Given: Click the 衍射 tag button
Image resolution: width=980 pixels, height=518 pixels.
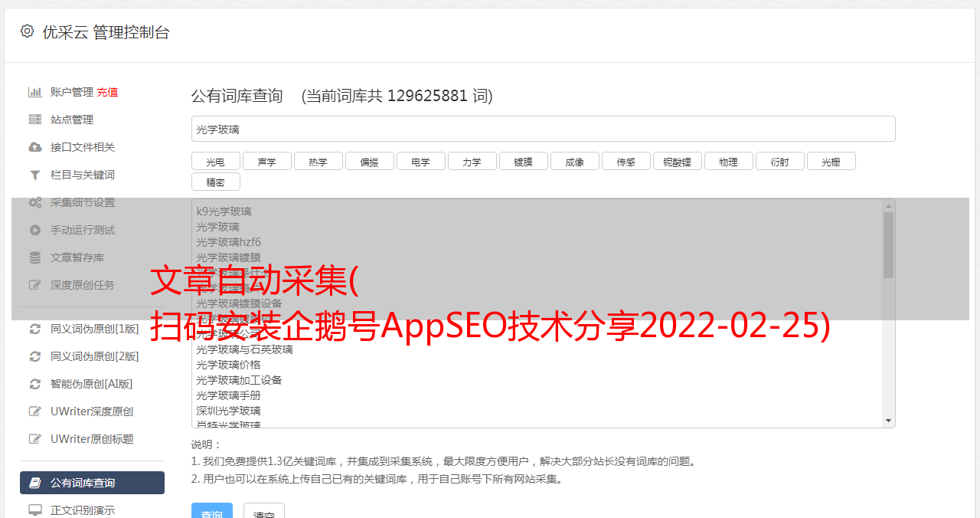Looking at the screenshot, I should (x=779, y=162).
